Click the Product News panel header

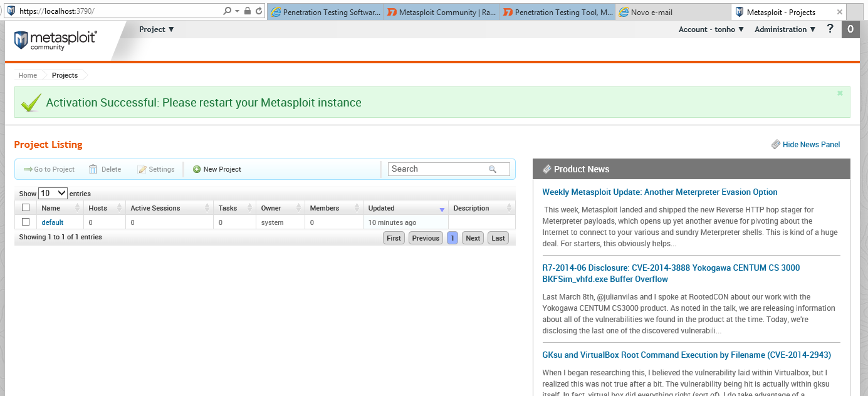pos(691,169)
